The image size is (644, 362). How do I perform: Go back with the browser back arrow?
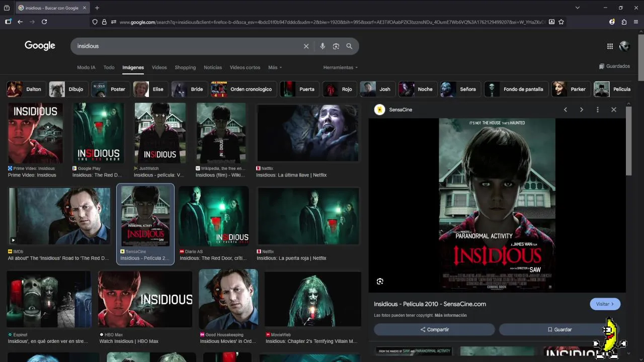(x=20, y=22)
